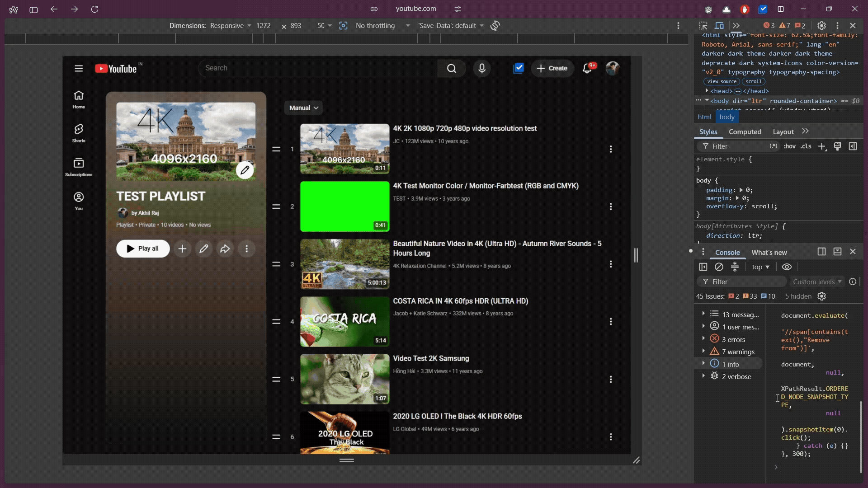The image size is (868, 488).
Task: Open the Beautiful Nature Video thumbnail
Action: (x=344, y=264)
